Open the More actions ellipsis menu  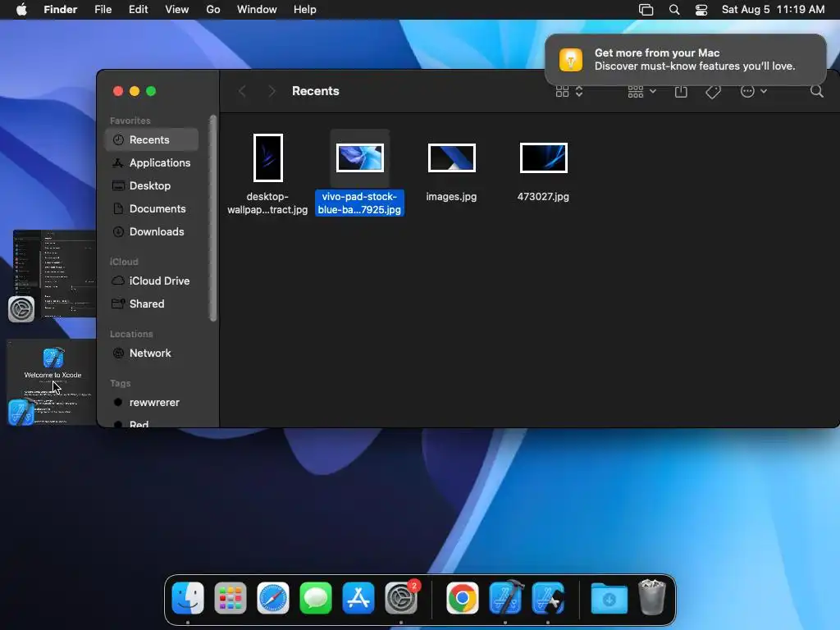click(x=753, y=92)
